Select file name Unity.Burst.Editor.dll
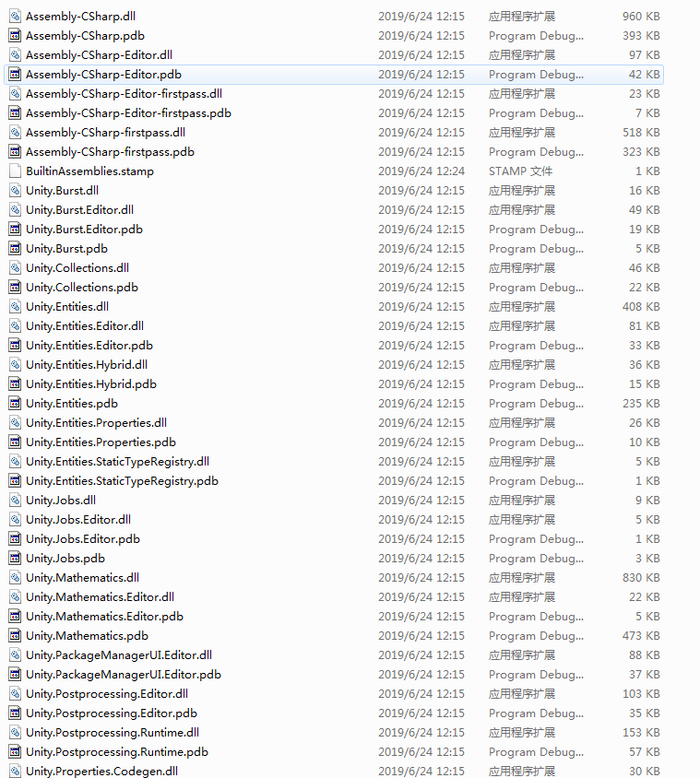Image resolution: width=700 pixels, height=778 pixels. click(x=79, y=210)
